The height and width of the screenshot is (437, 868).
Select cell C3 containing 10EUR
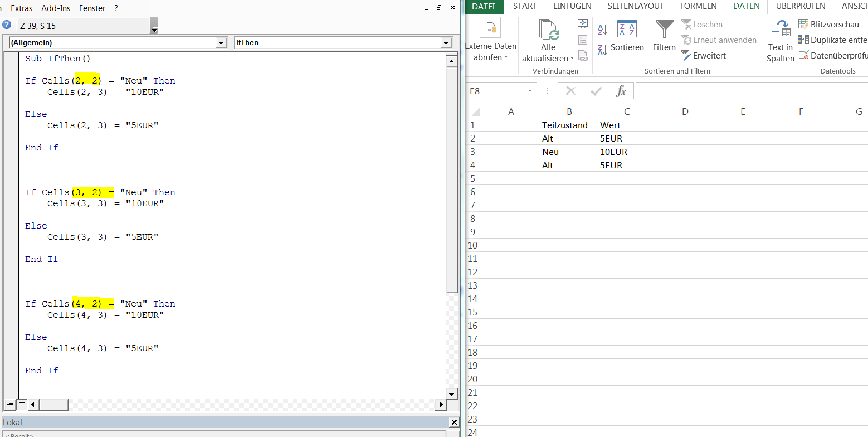[x=626, y=152]
